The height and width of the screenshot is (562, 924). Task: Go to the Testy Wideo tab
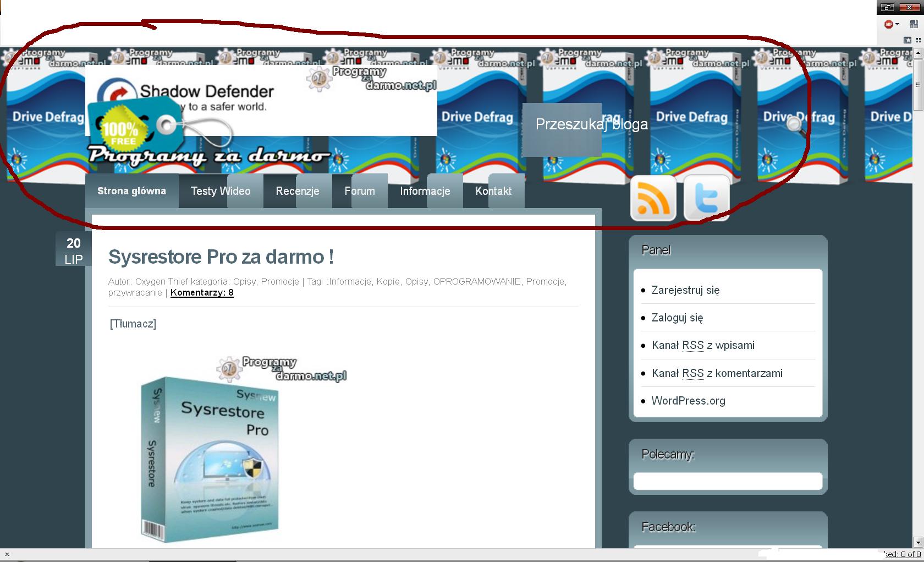(221, 191)
